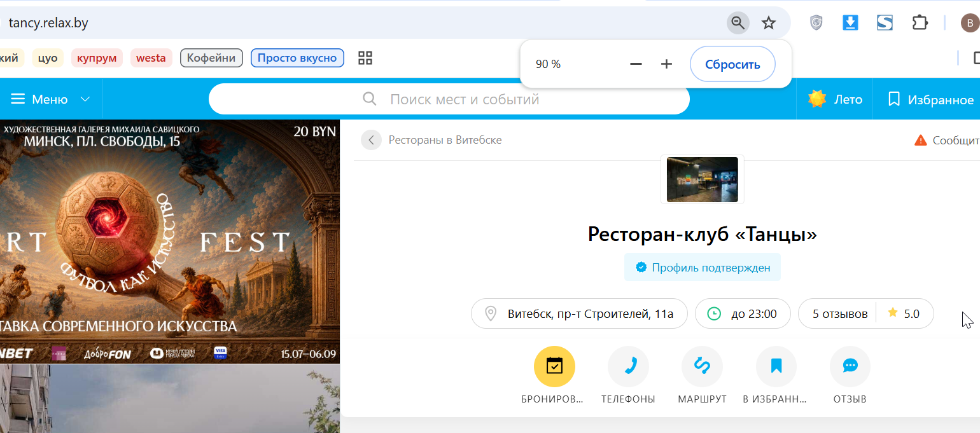
Task: Open the restaurant logo thumbnail
Action: click(703, 179)
